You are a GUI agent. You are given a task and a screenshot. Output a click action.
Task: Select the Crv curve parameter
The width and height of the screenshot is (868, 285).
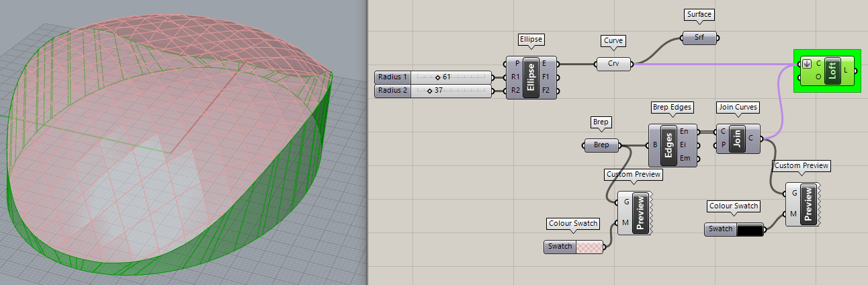click(614, 65)
